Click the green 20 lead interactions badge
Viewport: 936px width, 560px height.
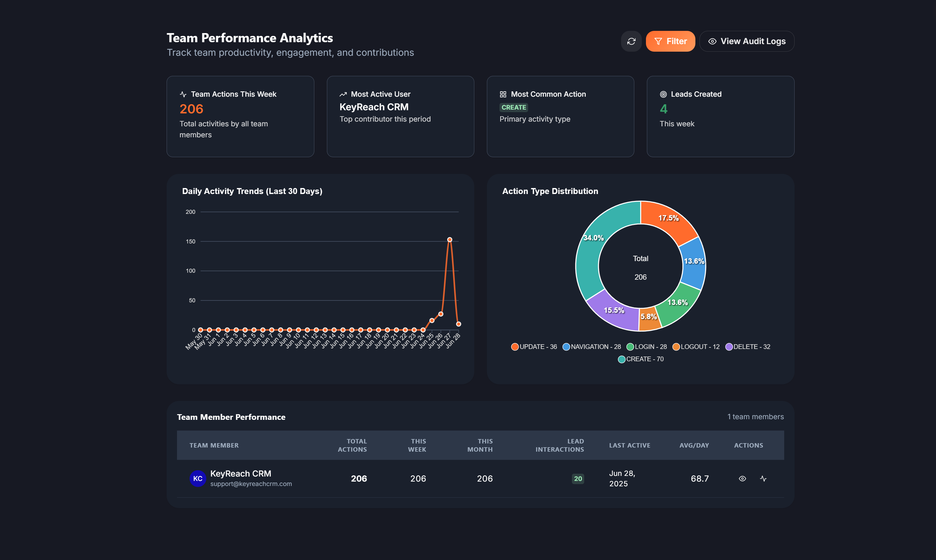tap(578, 478)
